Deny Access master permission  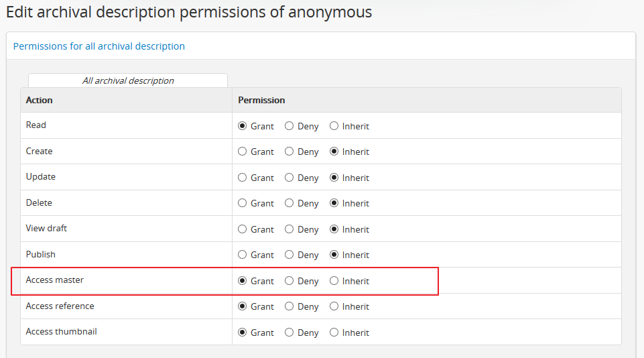click(x=289, y=281)
